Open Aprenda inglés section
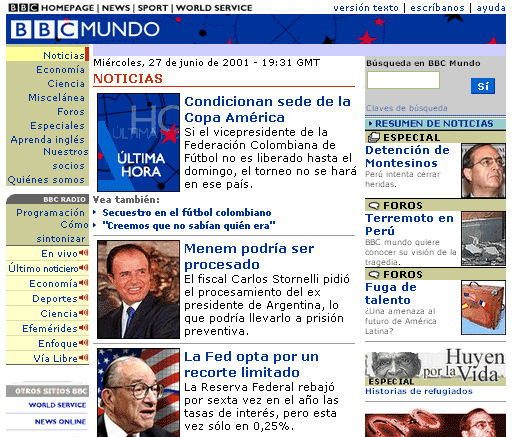512x437 pixels. (47, 139)
